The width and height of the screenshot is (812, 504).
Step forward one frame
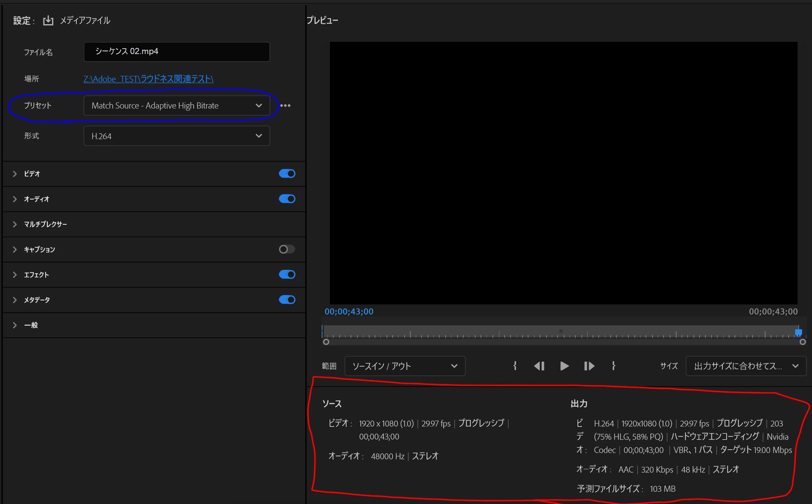589,366
